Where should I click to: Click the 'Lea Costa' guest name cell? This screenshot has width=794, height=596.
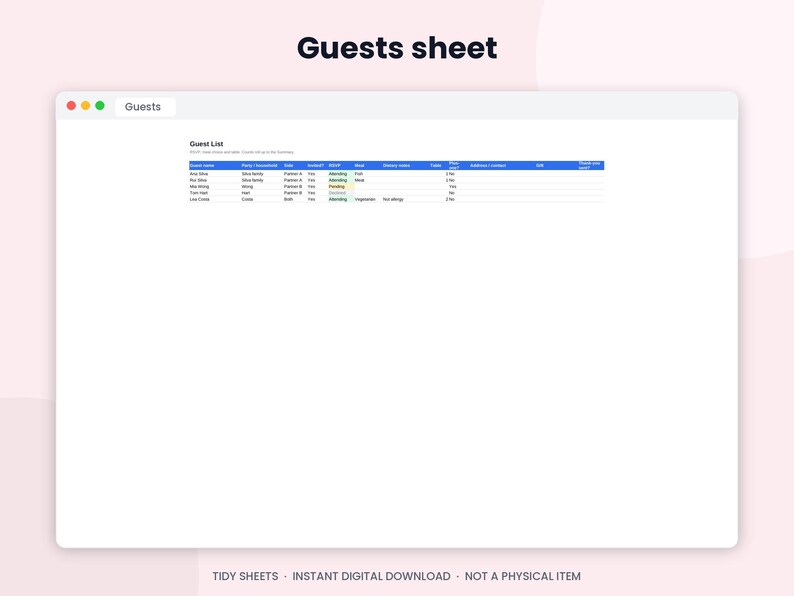(200, 199)
